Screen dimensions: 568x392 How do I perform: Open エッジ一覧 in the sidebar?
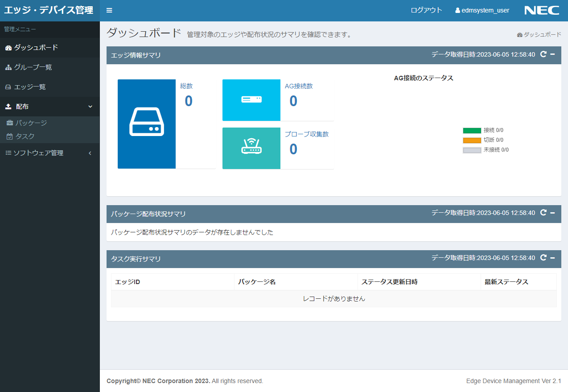(29, 87)
